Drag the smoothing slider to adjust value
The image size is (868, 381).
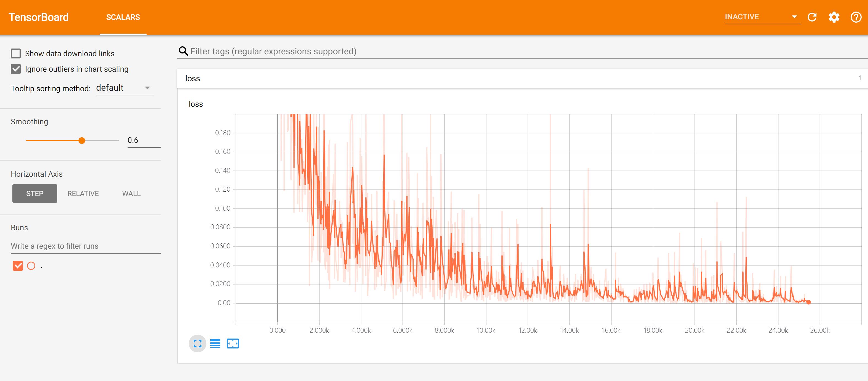pyautogui.click(x=81, y=140)
